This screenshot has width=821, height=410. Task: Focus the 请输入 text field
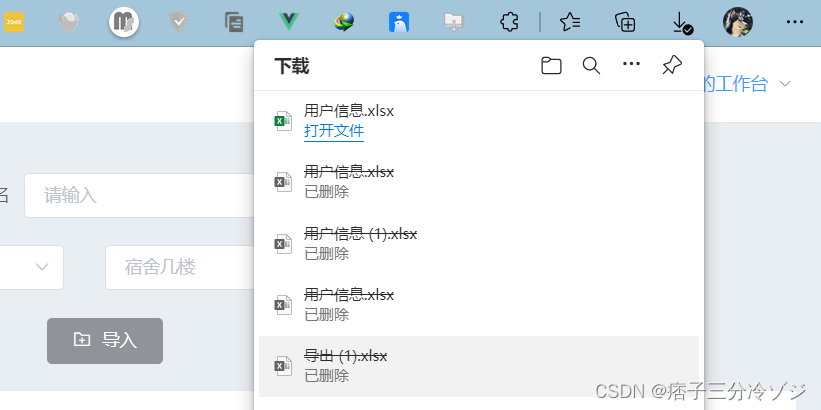[x=139, y=196]
